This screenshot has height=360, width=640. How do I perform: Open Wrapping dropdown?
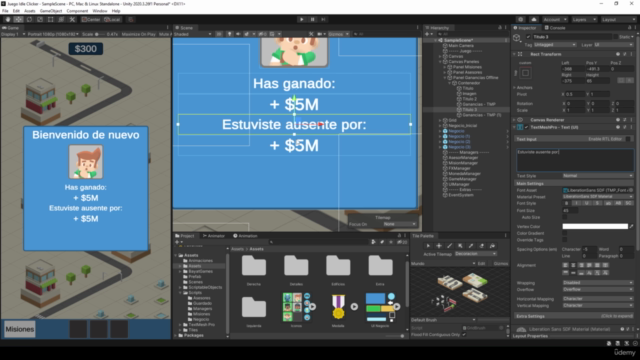598,282
